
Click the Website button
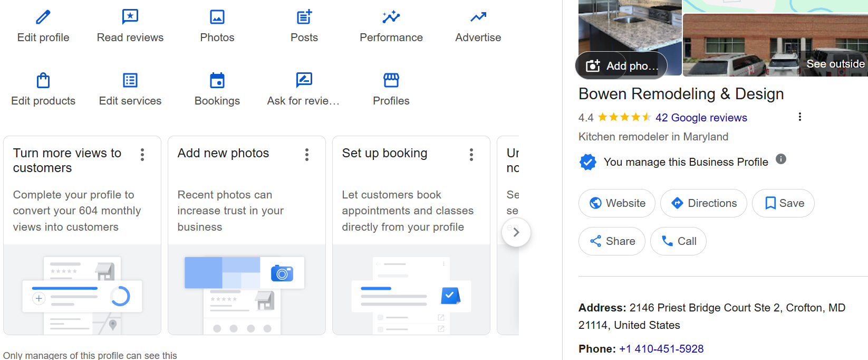tap(617, 203)
